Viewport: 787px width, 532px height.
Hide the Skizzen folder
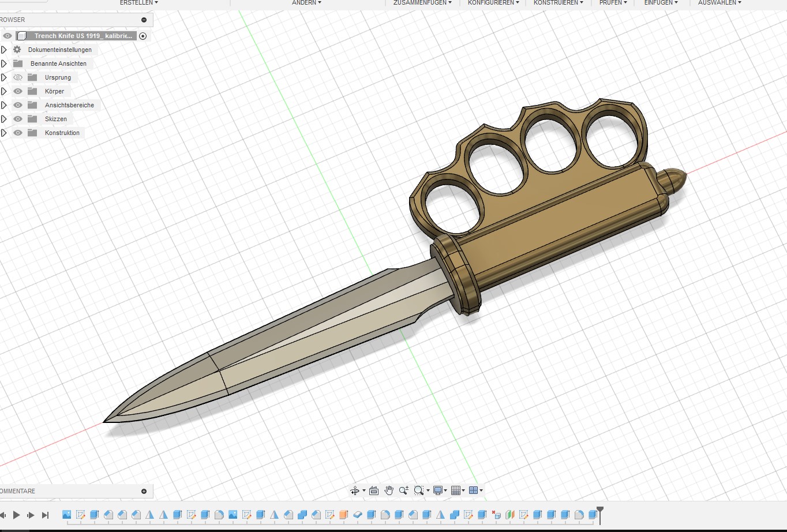pyautogui.click(x=18, y=119)
